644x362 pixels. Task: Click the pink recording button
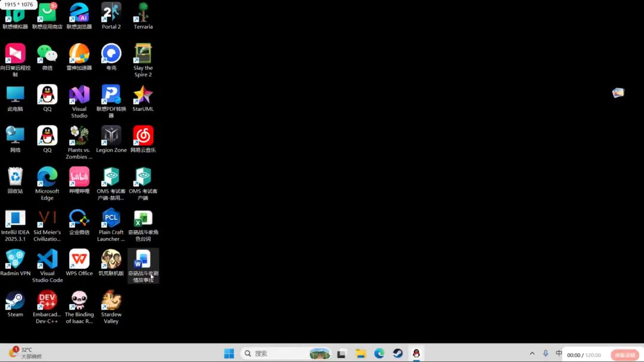click(625, 355)
